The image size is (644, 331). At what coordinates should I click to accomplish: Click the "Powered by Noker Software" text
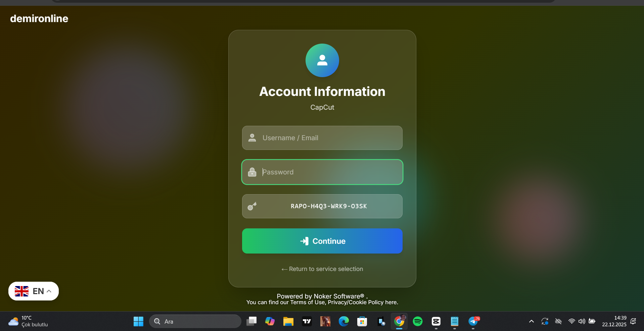(322, 296)
